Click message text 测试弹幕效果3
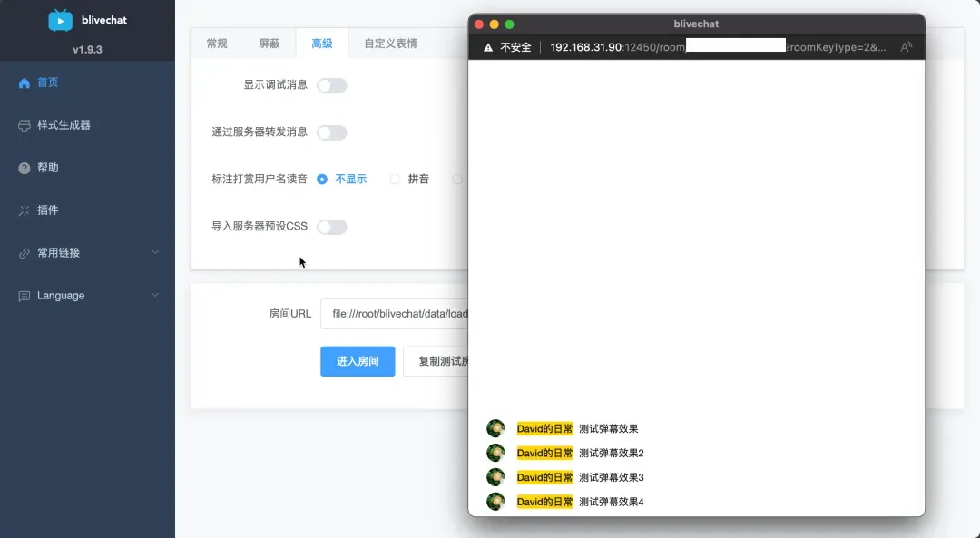 (612, 477)
